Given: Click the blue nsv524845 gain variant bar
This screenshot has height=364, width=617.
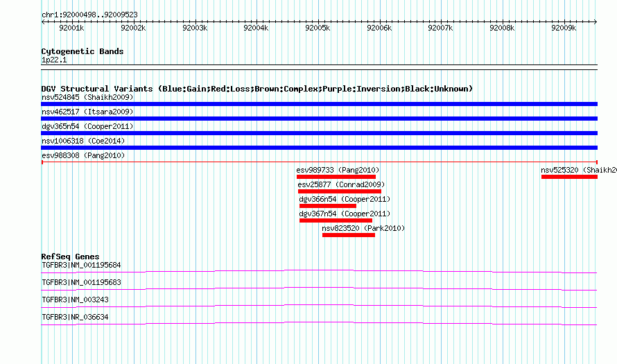Looking at the screenshot, I should pos(319,104).
